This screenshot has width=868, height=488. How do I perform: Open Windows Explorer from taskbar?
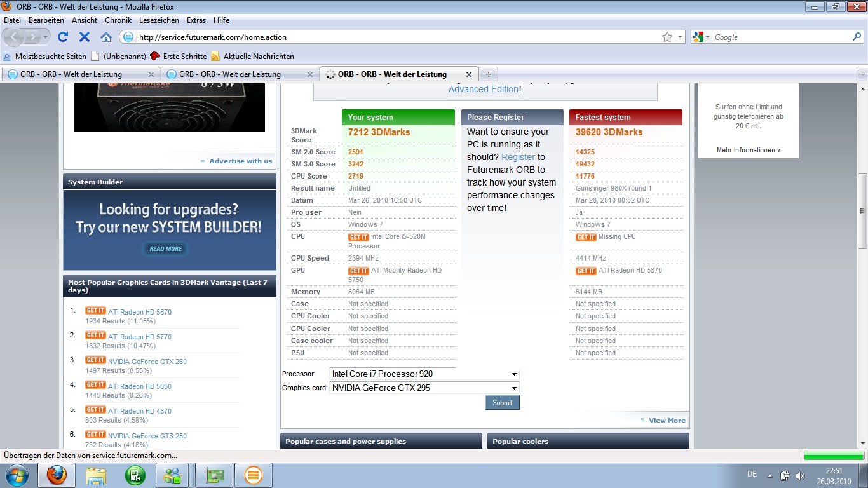(96, 475)
